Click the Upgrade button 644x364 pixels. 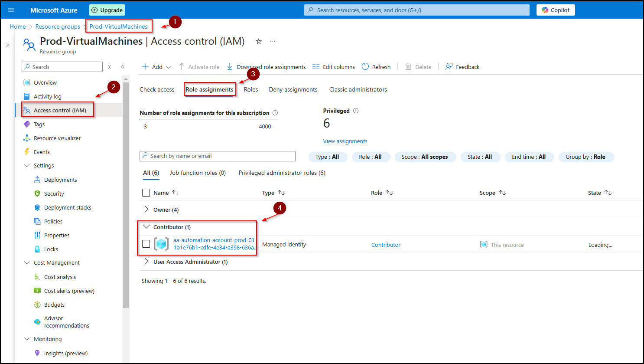[107, 10]
